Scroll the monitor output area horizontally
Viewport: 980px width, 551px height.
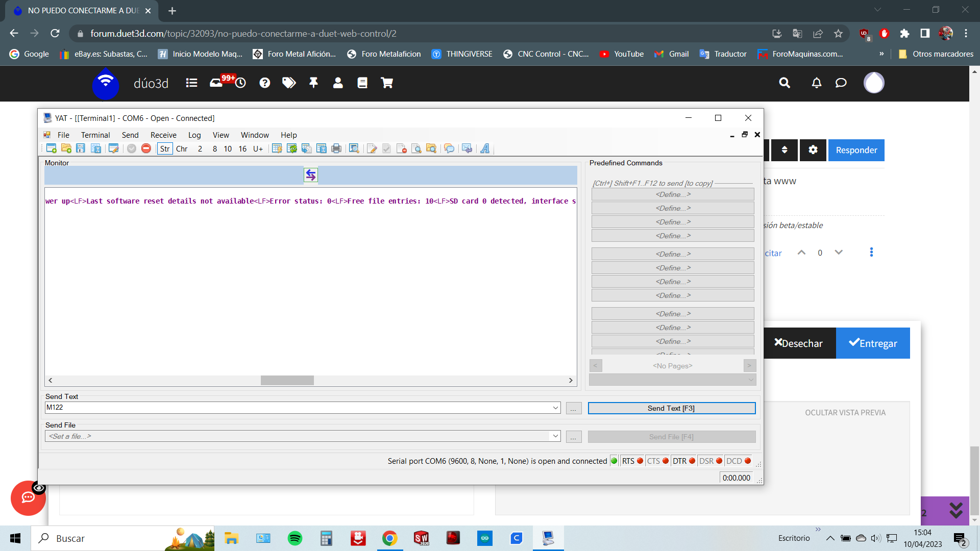click(287, 380)
